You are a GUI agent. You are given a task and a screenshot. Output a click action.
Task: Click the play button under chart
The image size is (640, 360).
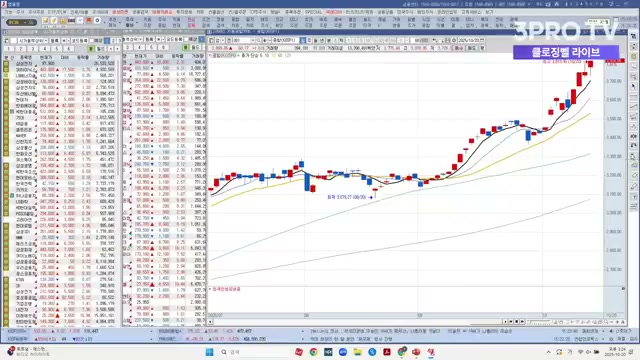522,322
